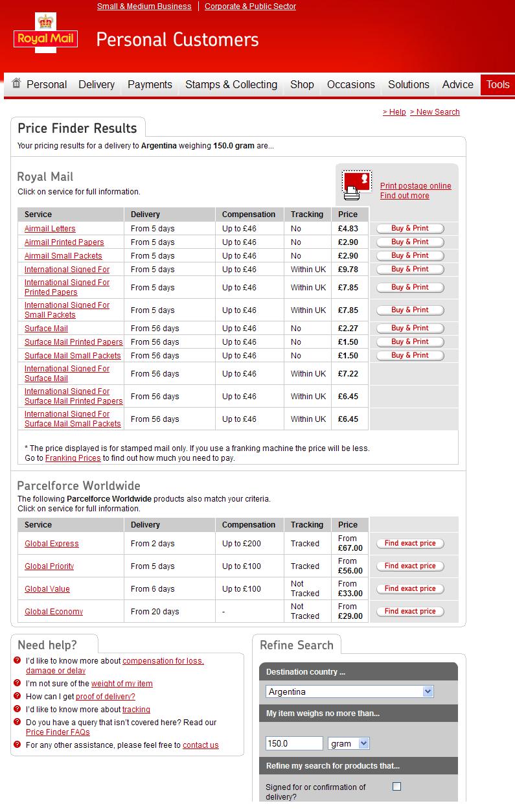The image size is (515, 812).
Task: Buy & Print Airmail Letters postage
Action: coord(410,228)
